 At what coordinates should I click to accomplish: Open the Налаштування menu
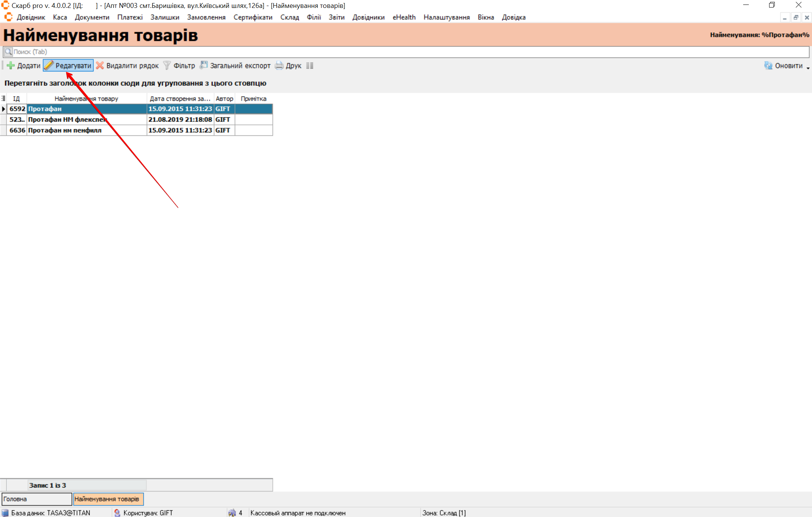446,17
